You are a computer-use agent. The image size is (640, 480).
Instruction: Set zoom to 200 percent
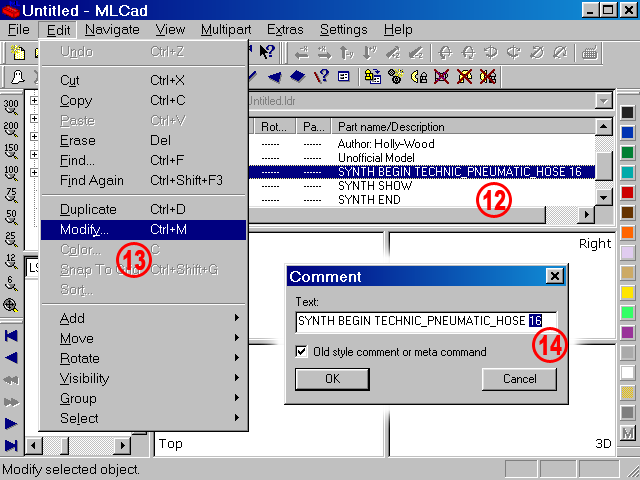point(11,129)
